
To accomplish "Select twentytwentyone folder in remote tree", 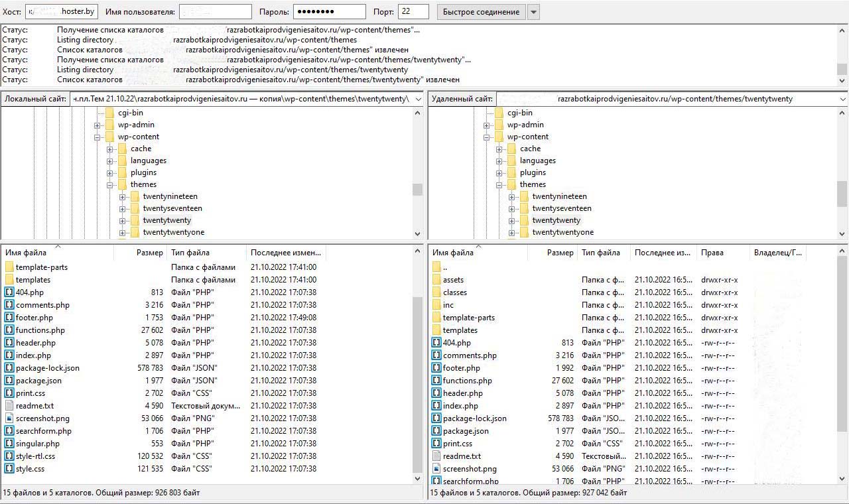I will point(562,232).
